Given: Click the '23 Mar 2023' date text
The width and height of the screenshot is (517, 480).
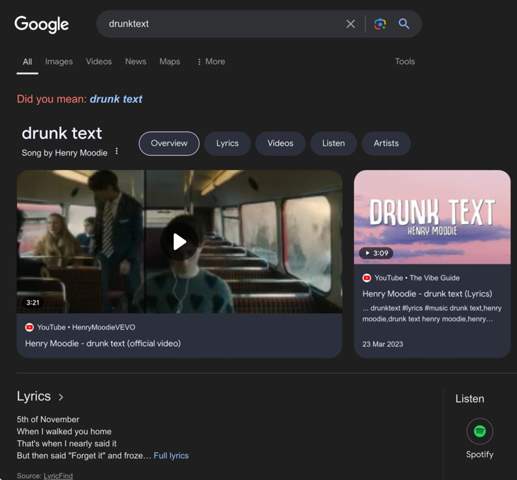Looking at the screenshot, I should (x=383, y=344).
